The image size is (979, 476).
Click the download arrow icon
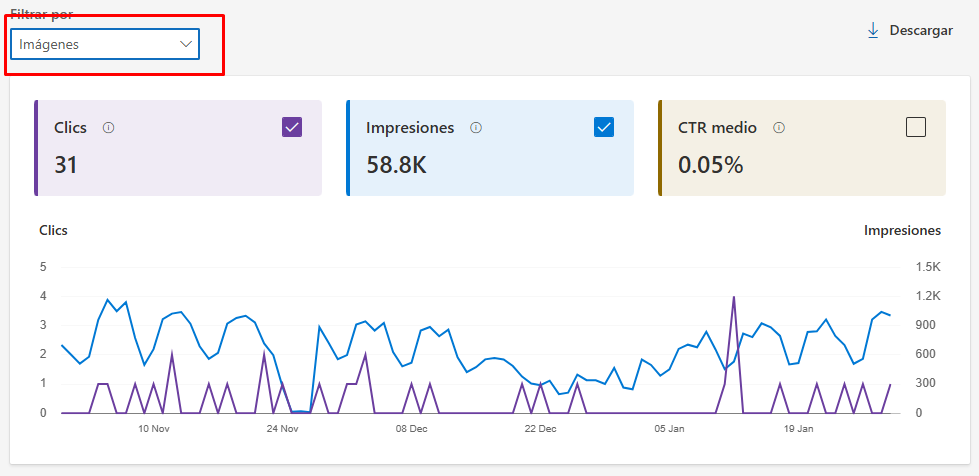coord(873,31)
